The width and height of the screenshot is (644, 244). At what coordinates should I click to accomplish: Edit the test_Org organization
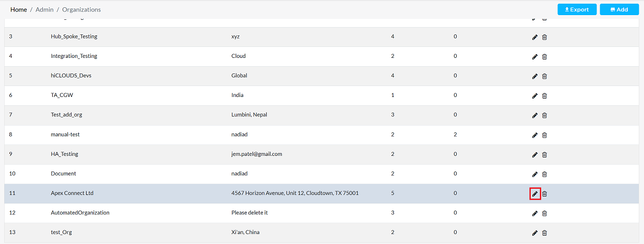coord(534,233)
